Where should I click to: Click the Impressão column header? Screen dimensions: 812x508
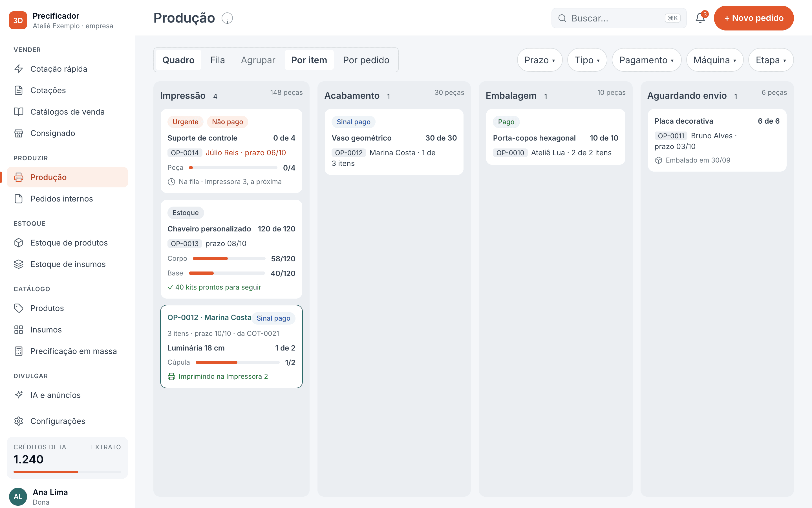(x=183, y=96)
